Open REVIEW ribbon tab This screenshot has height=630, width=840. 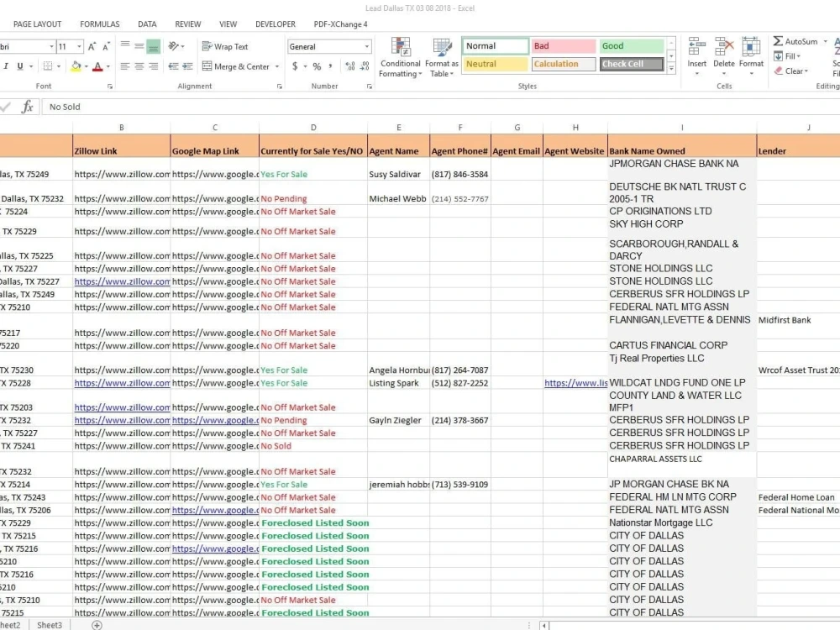coord(187,24)
